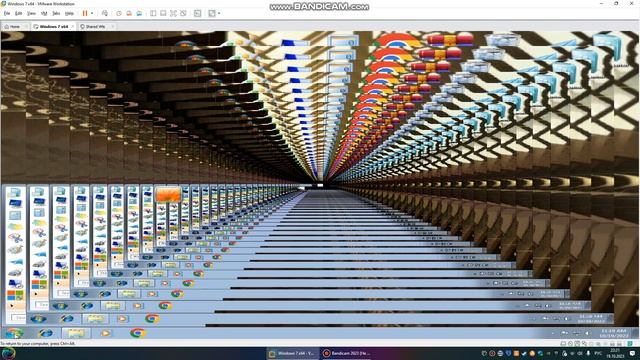The width and height of the screenshot is (640, 360).
Task: Open the host Start button on taskbar
Action: click(8, 353)
